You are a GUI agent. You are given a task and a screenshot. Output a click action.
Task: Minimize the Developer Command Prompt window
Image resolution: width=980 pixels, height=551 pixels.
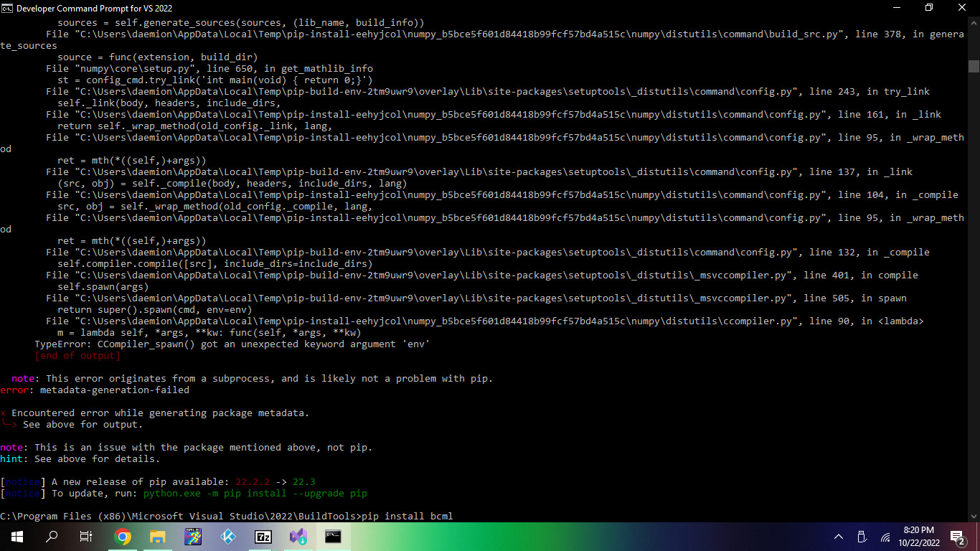(897, 8)
